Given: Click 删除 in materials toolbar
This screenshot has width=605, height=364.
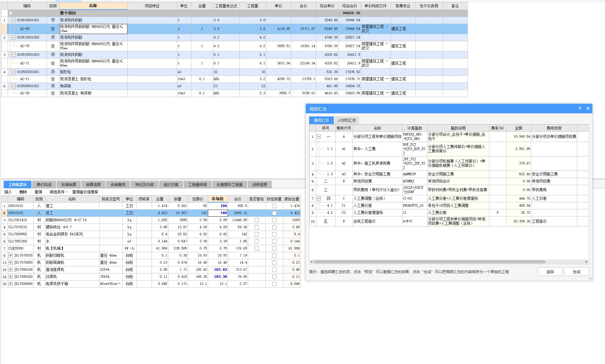Looking at the screenshot, I should (23, 192).
